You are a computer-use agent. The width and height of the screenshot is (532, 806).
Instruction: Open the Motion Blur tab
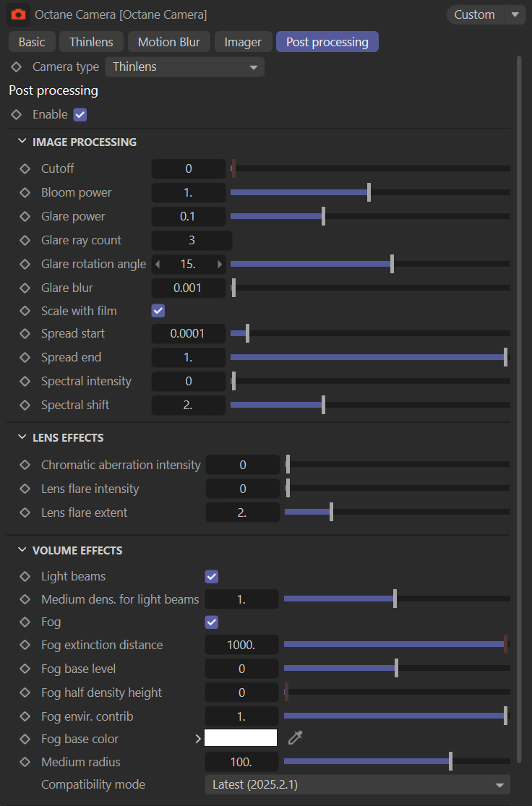pos(169,42)
